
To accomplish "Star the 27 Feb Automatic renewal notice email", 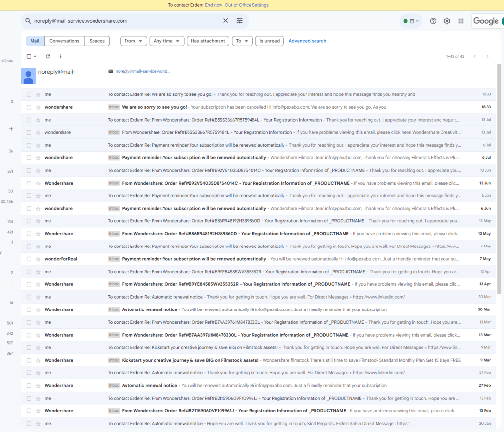I will (x=38, y=386).
